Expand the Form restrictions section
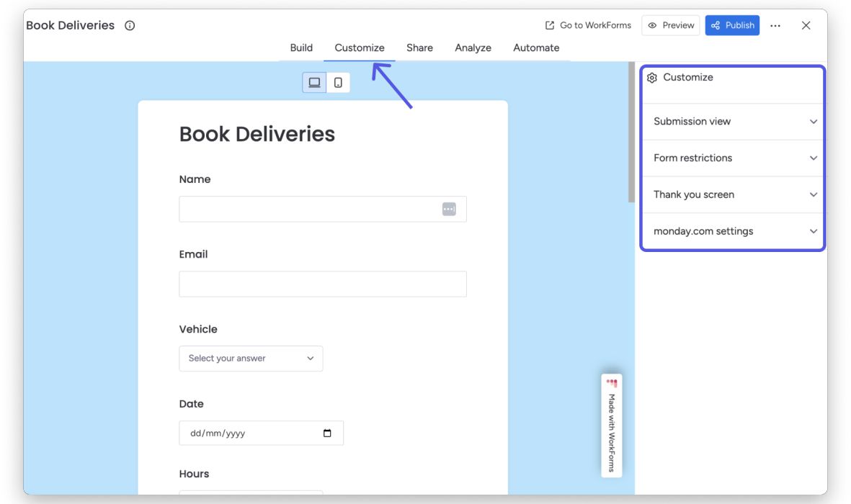The width and height of the screenshot is (851, 504). [733, 158]
